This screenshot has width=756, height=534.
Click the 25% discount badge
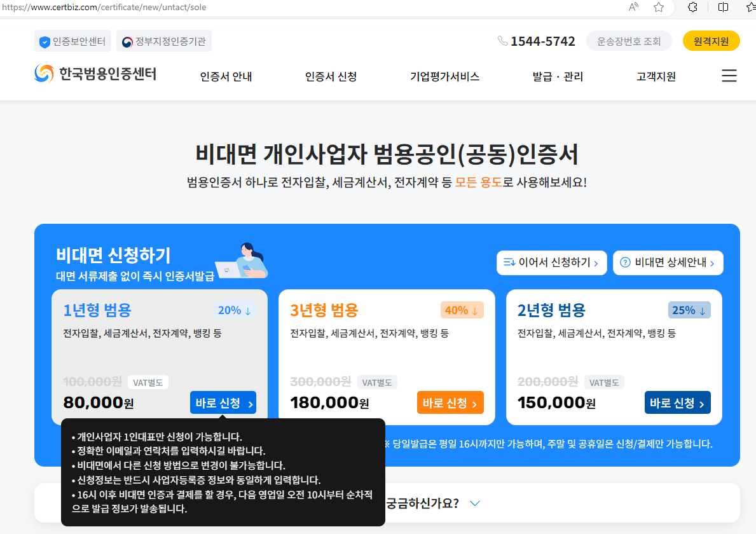(x=689, y=310)
